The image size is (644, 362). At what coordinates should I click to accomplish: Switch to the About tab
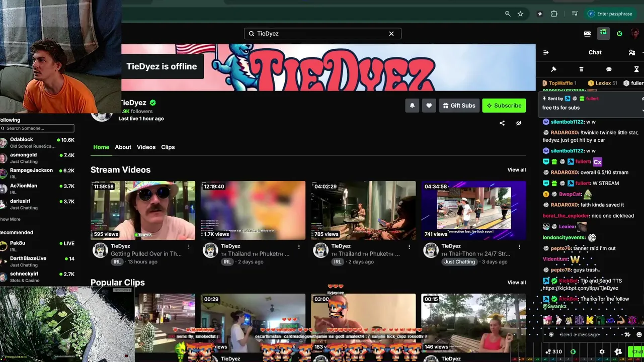123,147
